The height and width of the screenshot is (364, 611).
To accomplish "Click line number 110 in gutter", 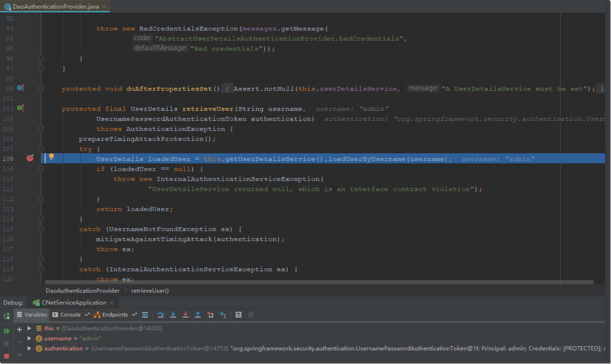I will tap(8, 179).
